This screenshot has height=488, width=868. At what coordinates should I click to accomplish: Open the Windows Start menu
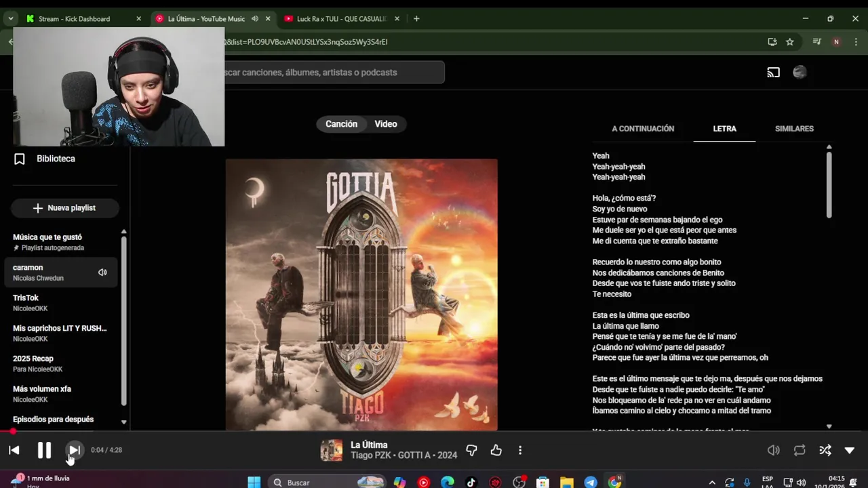(254, 483)
